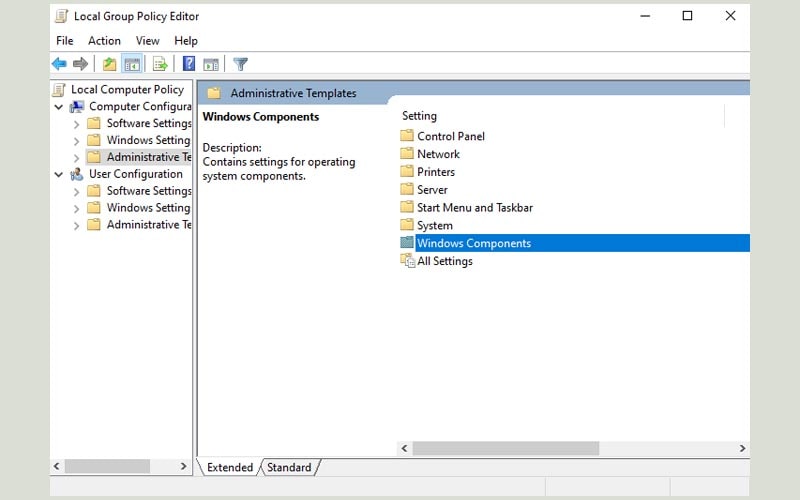Toggle Show/Hide Action Pane toolbar icon
Viewport: 800px width, 500px height.
[x=211, y=64]
